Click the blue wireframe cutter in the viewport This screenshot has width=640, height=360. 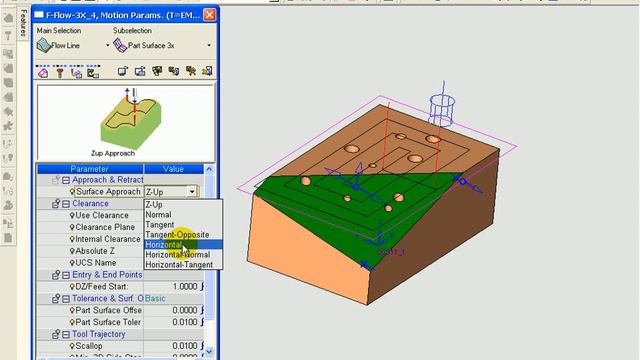click(x=441, y=110)
